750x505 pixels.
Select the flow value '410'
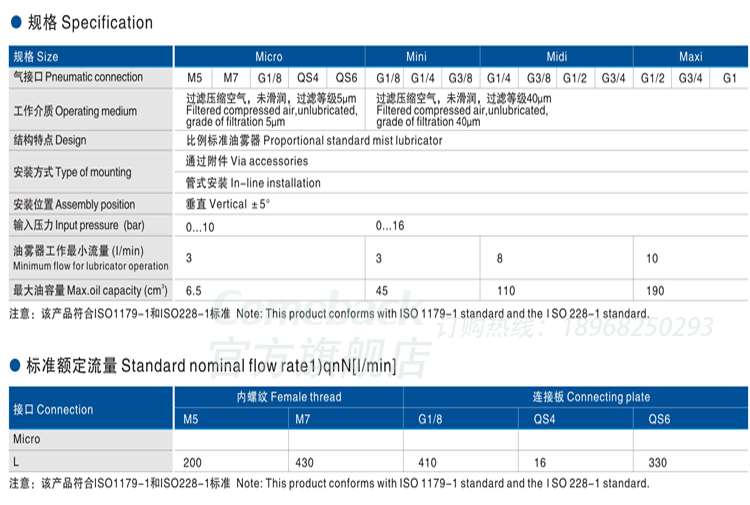click(x=428, y=462)
